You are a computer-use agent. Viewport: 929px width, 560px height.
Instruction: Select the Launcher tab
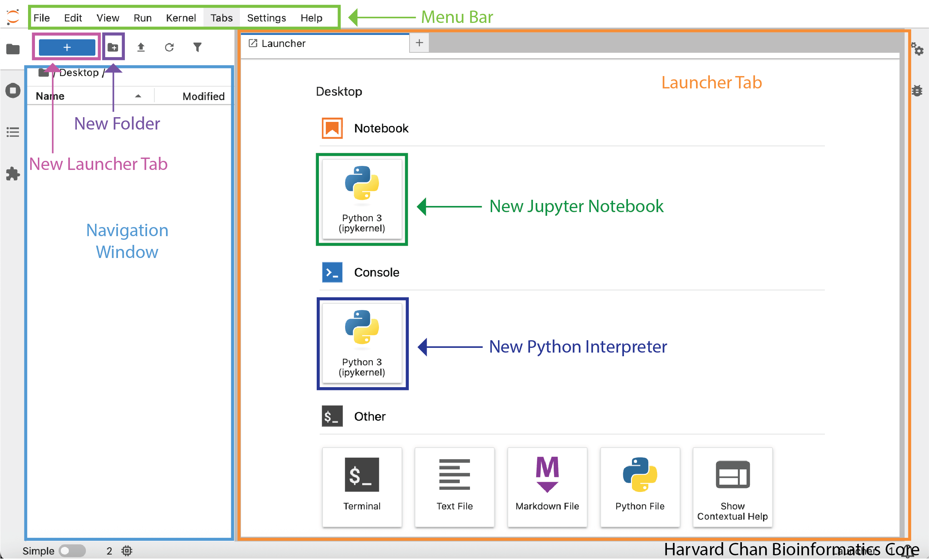(283, 43)
